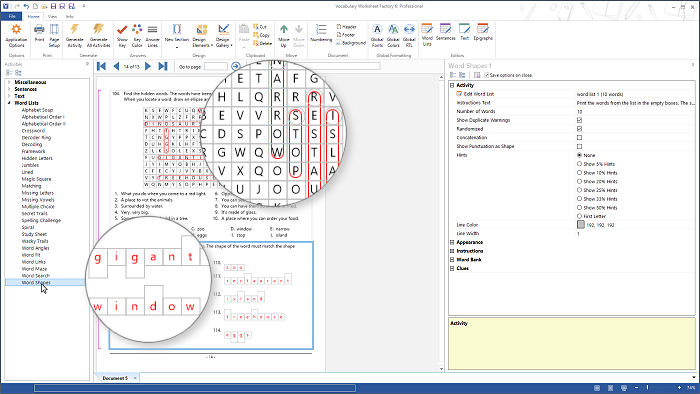Switch to the Home ribbon tab
The width and height of the screenshot is (700, 394).
(33, 17)
